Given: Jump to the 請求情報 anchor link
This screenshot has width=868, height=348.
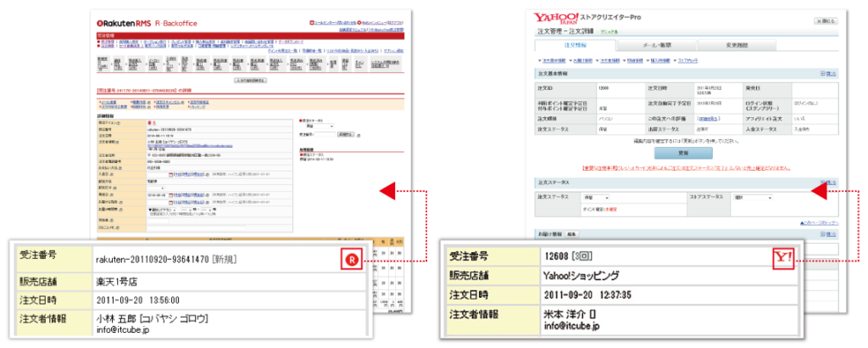Looking at the screenshot, I should 635,61.
